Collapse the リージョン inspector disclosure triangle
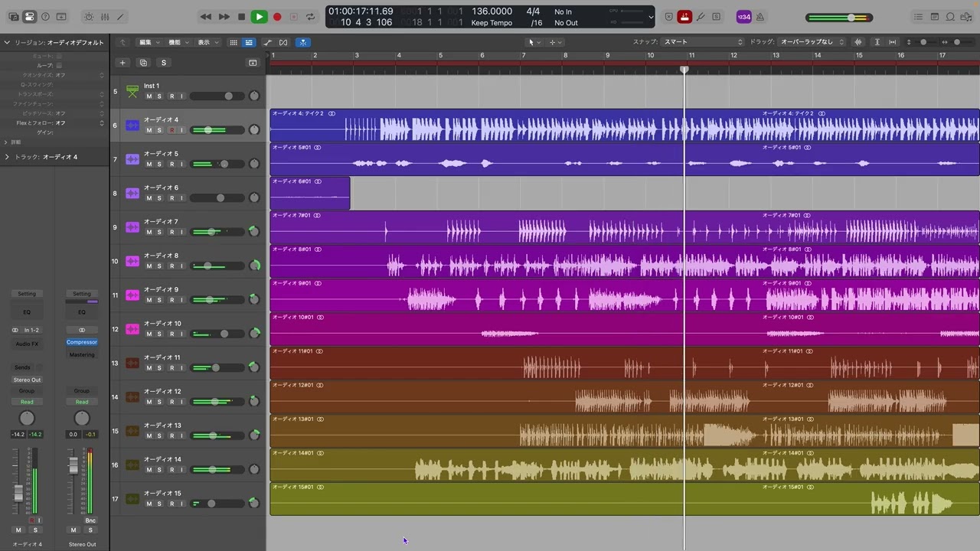This screenshot has width=980, height=551. (x=7, y=42)
